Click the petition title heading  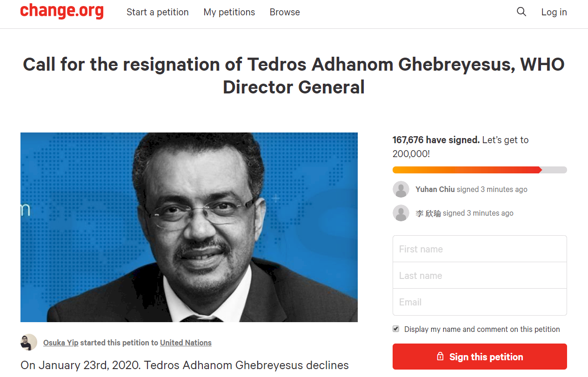294,75
